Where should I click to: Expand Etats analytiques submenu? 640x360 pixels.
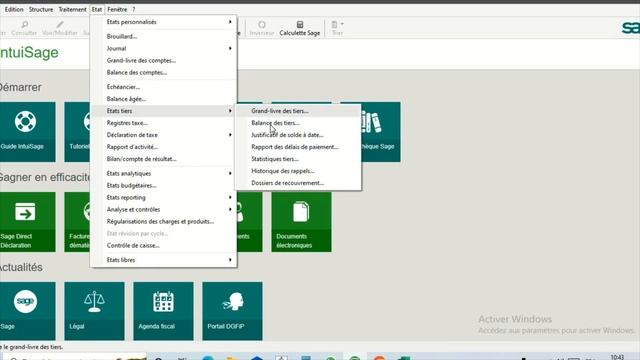click(x=163, y=173)
